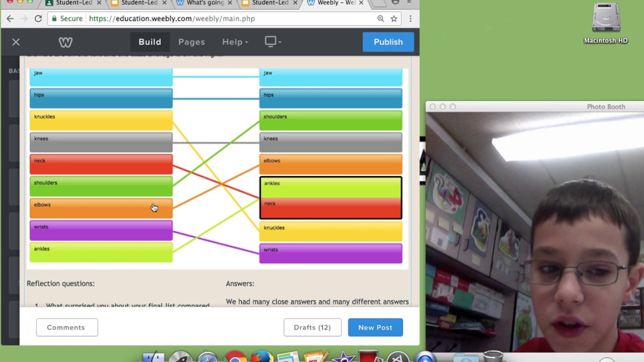Select the blue hips bar in the left list
The height and width of the screenshot is (362, 644).
(x=101, y=99)
